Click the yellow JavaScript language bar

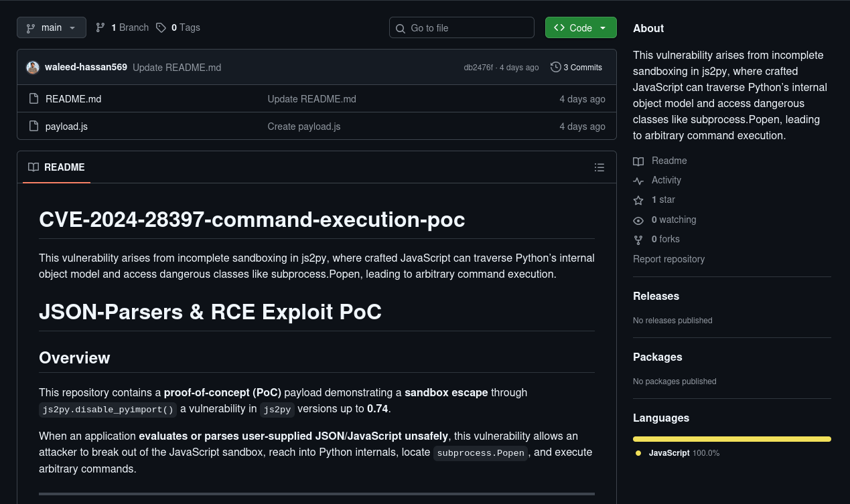tap(731, 439)
